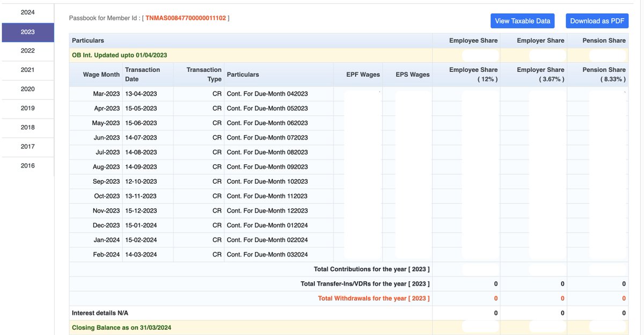Select member ID TNMAS00847700000011102
The width and height of the screenshot is (644, 335).
(186, 18)
